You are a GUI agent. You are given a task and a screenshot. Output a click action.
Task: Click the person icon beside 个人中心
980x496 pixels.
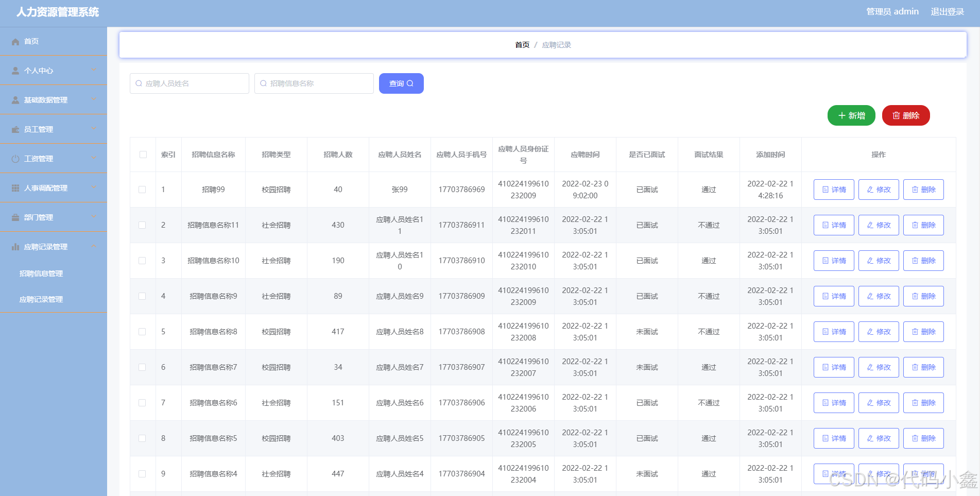pos(15,71)
